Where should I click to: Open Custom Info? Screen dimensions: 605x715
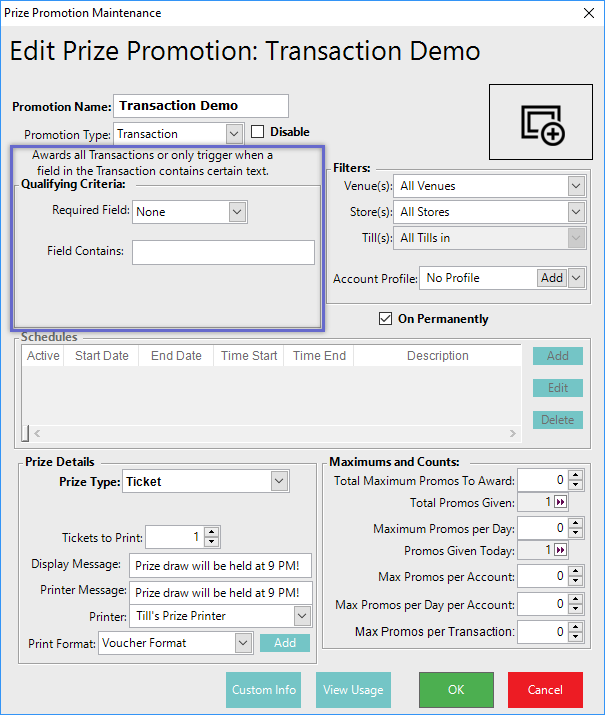click(x=264, y=690)
